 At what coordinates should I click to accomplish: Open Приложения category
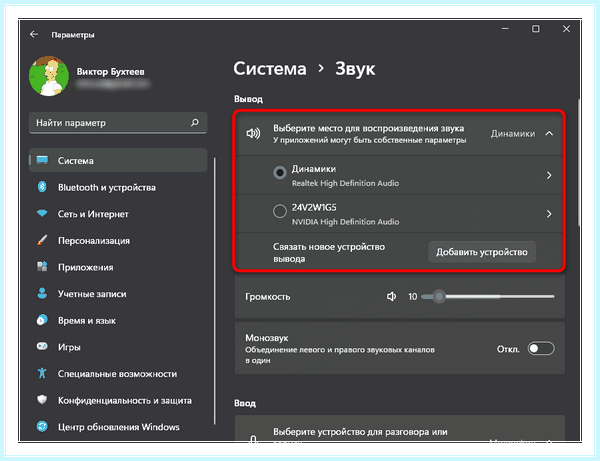click(118, 267)
